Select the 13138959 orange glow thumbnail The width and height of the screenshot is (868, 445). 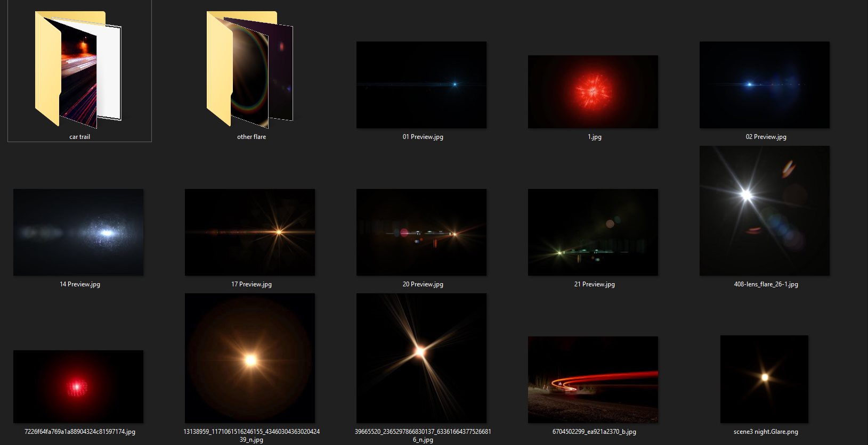250,358
